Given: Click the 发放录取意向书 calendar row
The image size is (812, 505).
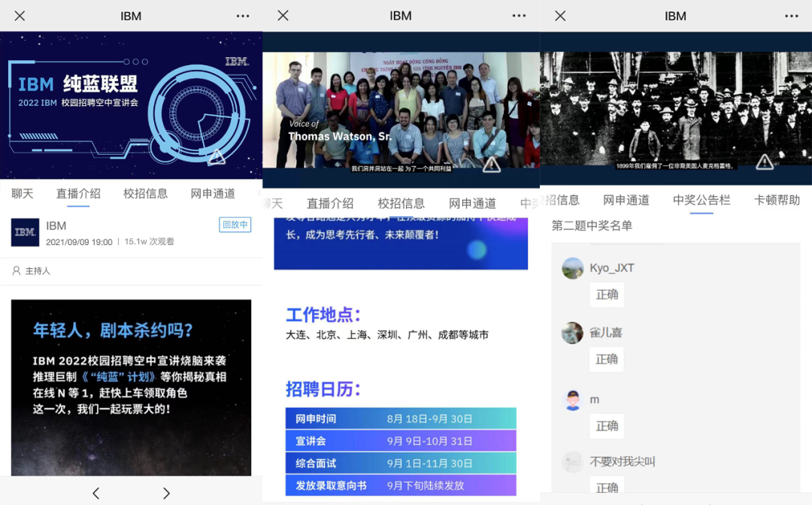Looking at the screenshot, I should click(x=401, y=485).
